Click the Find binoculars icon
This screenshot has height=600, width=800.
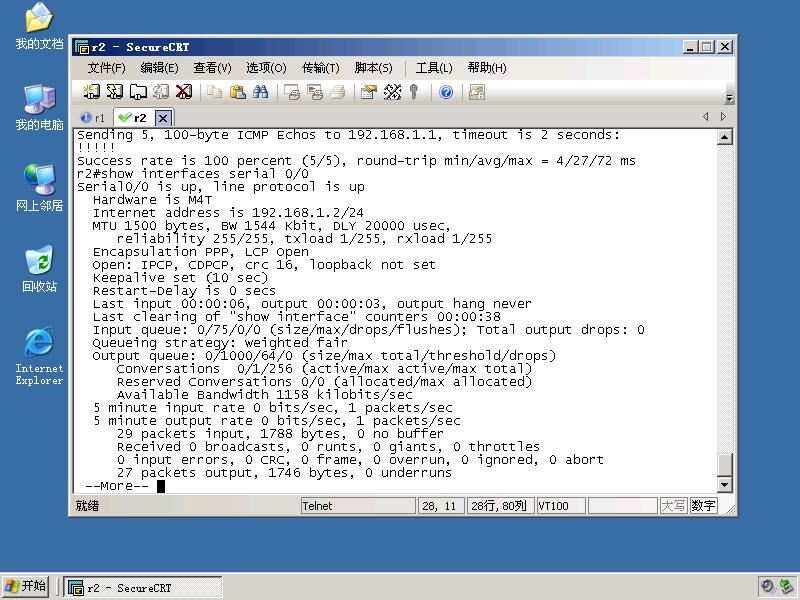point(261,92)
